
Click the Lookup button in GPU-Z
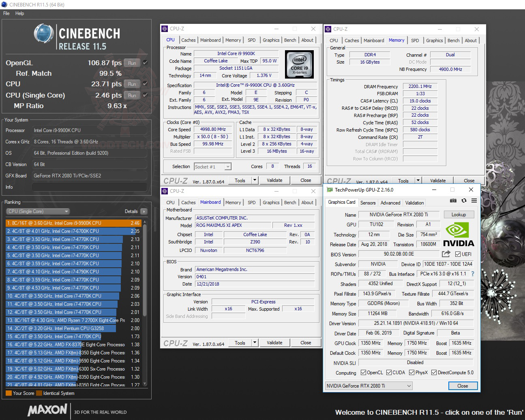point(459,215)
